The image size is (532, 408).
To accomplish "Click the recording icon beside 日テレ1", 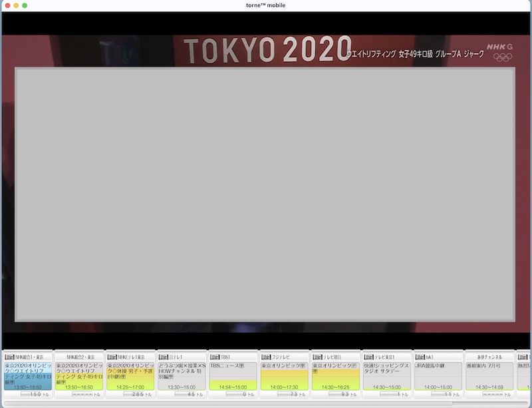I will tap(164, 357).
